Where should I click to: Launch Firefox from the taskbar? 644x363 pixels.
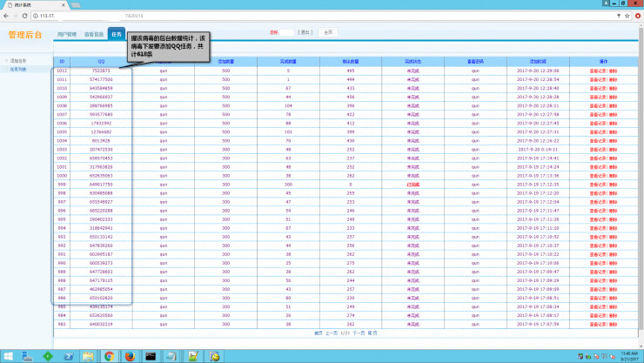click(131, 356)
